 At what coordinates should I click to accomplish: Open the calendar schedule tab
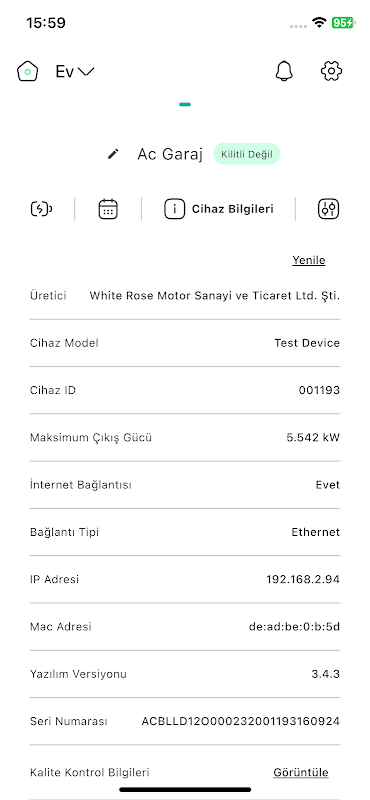[x=108, y=209]
